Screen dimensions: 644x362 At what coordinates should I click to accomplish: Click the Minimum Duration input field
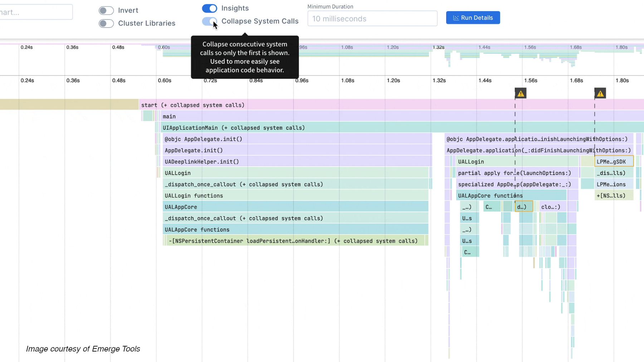click(x=372, y=19)
